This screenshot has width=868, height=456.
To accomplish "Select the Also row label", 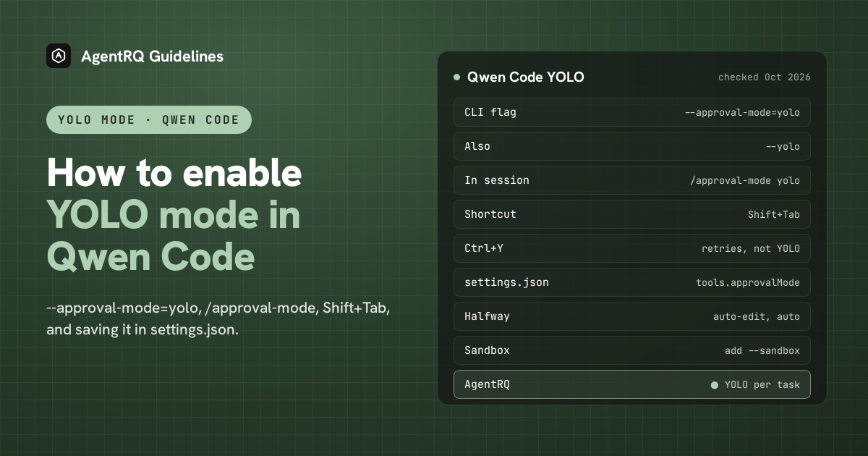I will point(477,146).
